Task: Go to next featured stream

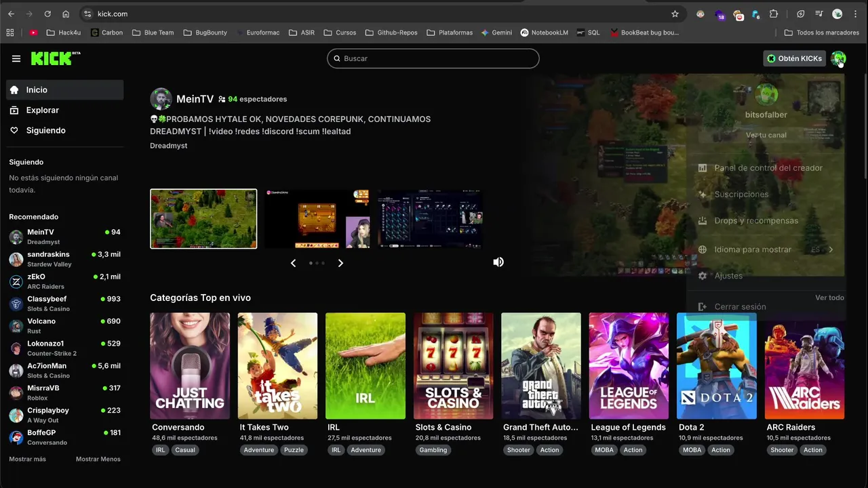Action: [x=340, y=263]
